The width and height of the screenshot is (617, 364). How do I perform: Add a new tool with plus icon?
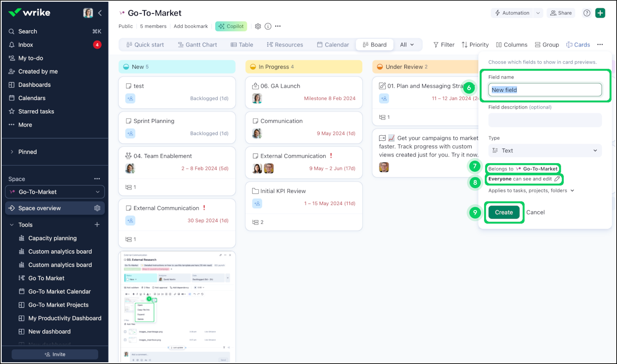pyautogui.click(x=97, y=225)
